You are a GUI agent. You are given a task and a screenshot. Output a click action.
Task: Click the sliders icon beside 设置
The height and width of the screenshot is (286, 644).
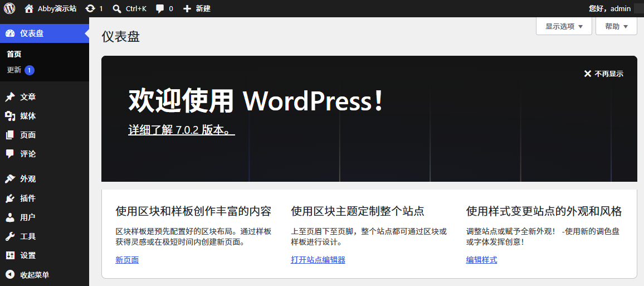[10, 255]
